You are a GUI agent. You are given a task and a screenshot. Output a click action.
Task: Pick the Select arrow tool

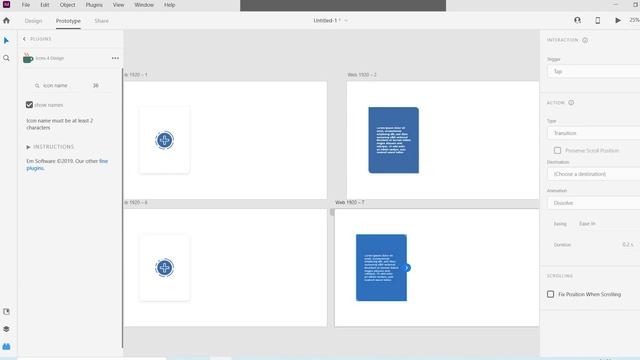6,40
